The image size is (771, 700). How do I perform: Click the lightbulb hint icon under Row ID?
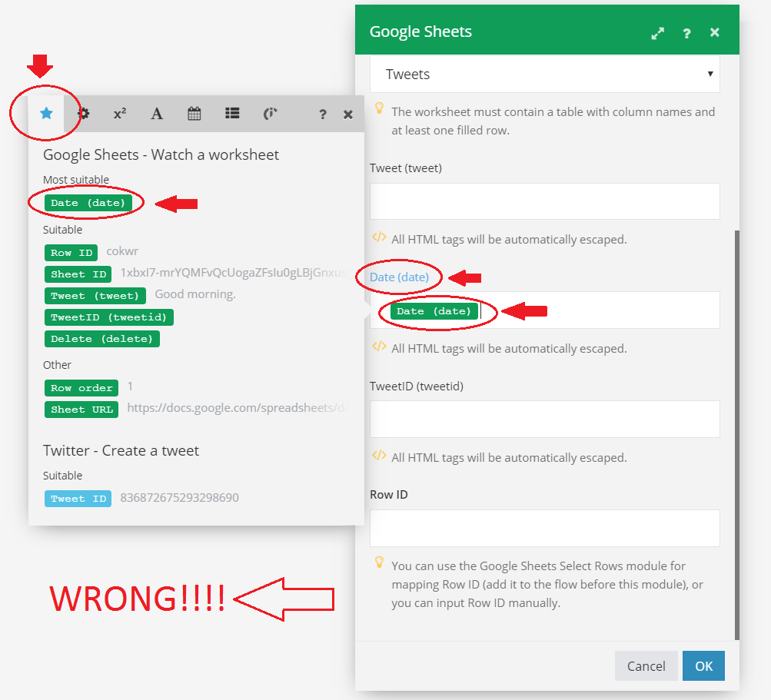(379, 562)
